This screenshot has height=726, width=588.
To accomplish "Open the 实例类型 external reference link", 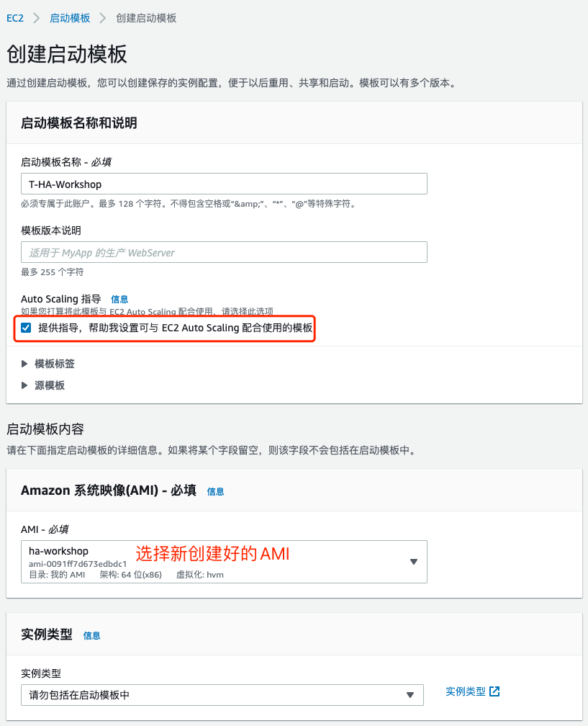I will point(464,690).
